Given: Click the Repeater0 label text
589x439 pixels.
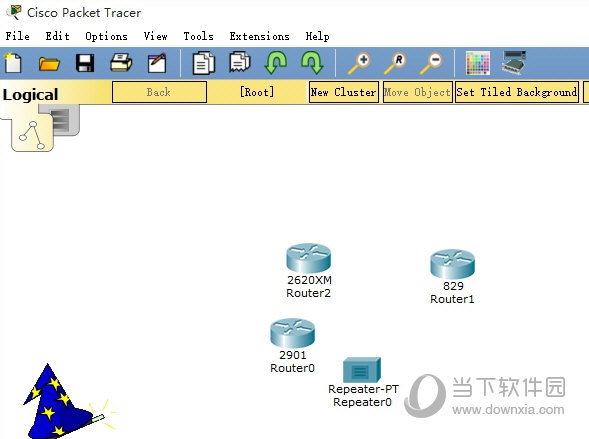Looking at the screenshot, I should click(362, 402).
